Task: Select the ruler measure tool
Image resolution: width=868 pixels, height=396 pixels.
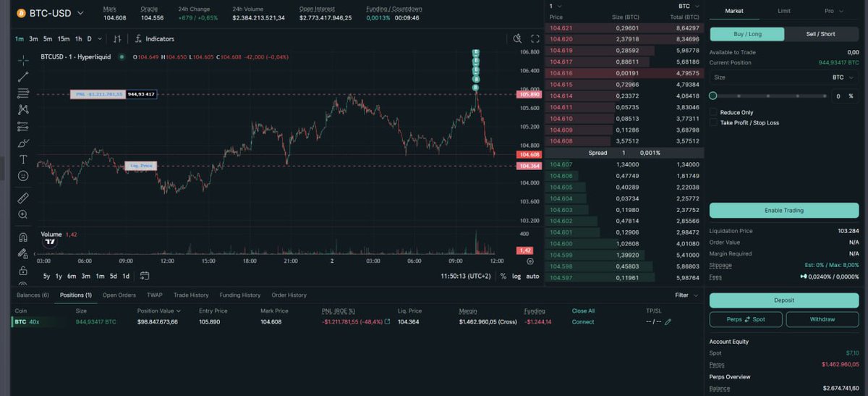Action: tap(23, 197)
